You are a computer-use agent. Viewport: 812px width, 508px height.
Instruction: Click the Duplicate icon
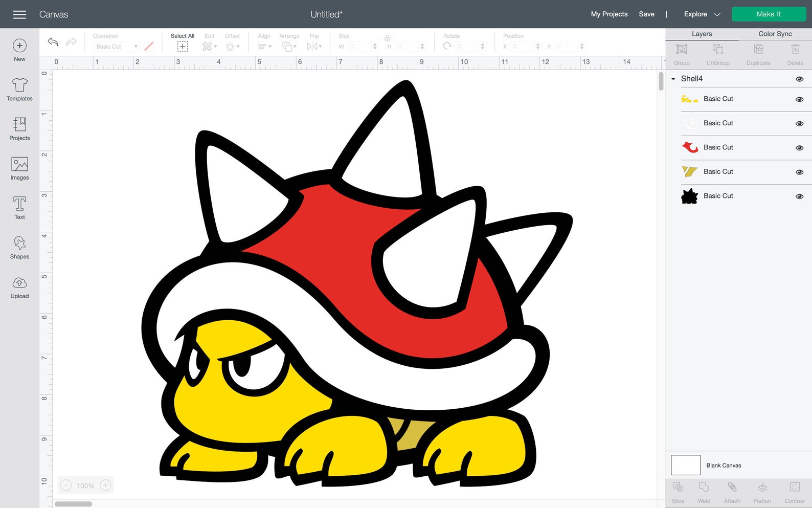point(758,49)
